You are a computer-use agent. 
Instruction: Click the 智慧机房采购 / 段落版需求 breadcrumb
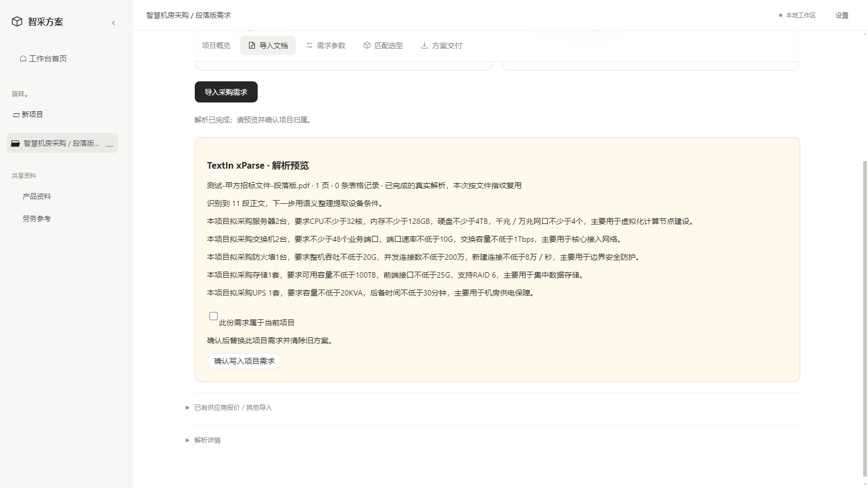(x=188, y=15)
